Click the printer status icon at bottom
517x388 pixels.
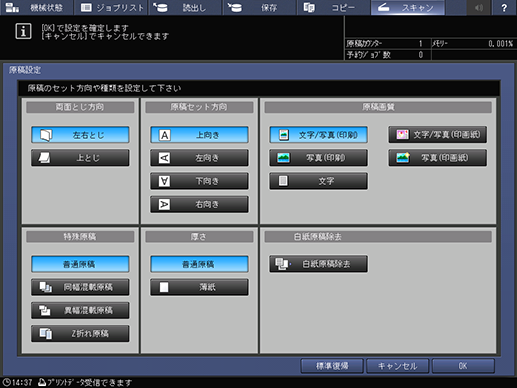(42, 382)
